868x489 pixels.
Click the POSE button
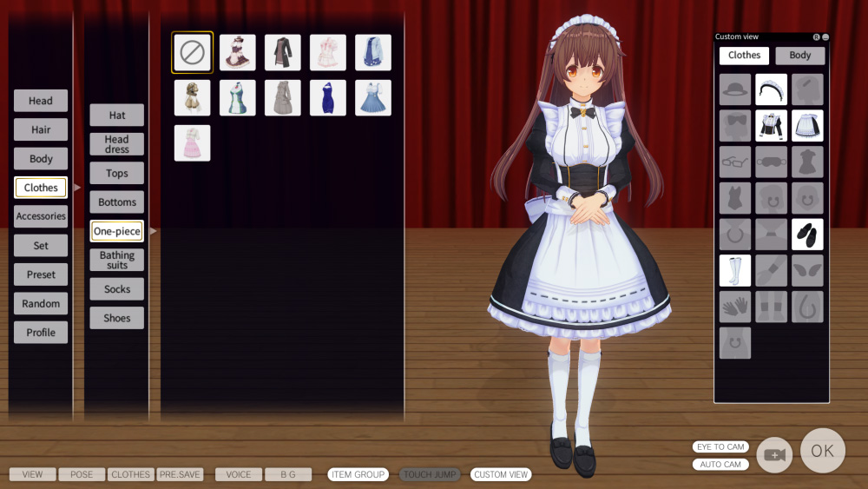pyautogui.click(x=82, y=474)
